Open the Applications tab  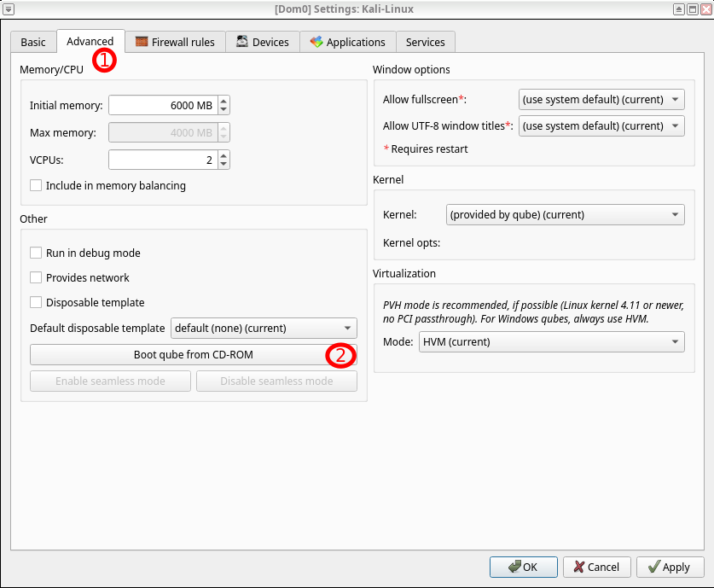click(348, 42)
